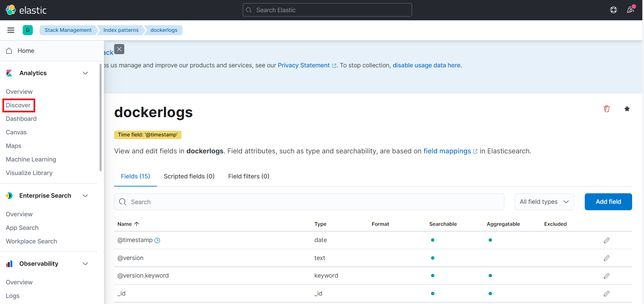The width and height of the screenshot is (644, 304).
Task: Switch to the Field filters (0) tab
Action: click(249, 176)
